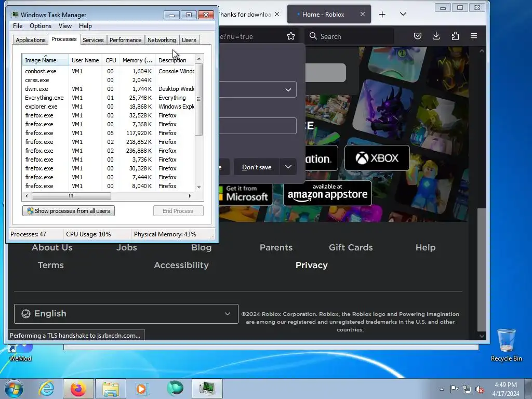Switch to the Performance tab

(125, 40)
